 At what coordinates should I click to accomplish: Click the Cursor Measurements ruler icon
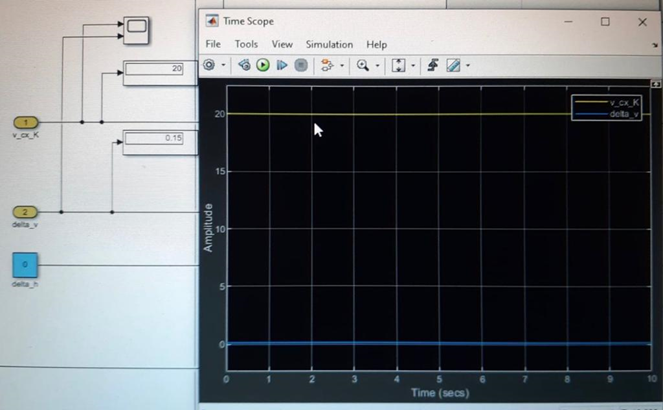[x=453, y=65]
